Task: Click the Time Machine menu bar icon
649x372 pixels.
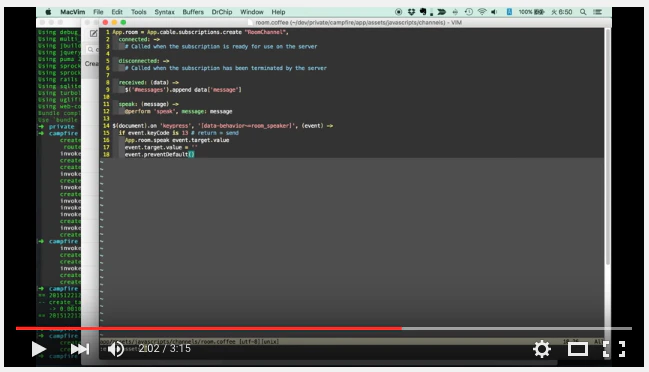Action: point(469,12)
